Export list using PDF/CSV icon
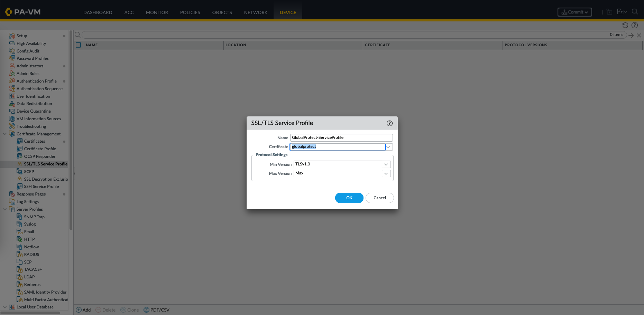The width and height of the screenshot is (644, 315). click(x=146, y=310)
